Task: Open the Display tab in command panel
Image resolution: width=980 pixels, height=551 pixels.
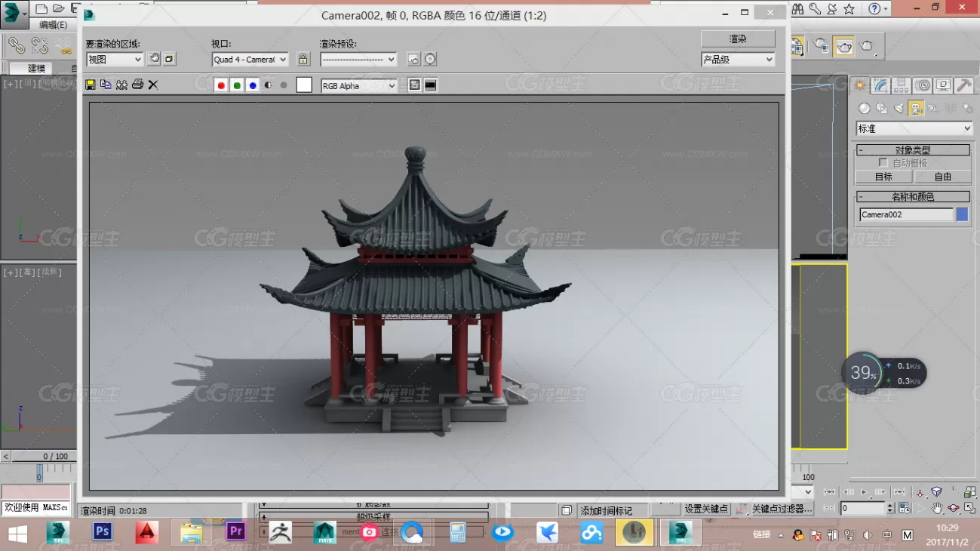Action: click(x=944, y=85)
